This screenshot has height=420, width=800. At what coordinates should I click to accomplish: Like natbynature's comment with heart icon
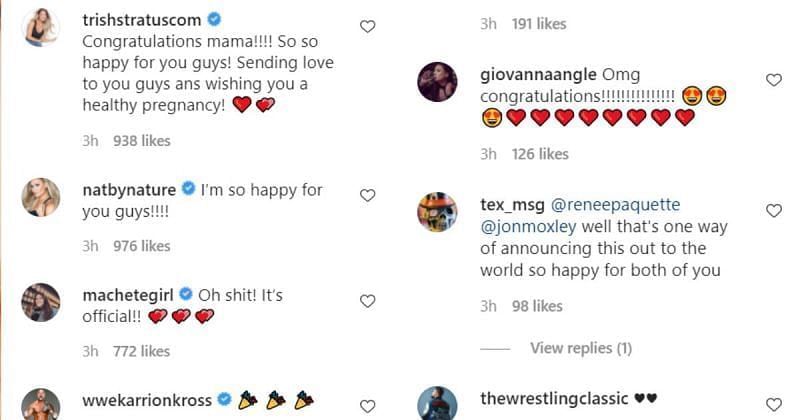pyautogui.click(x=367, y=196)
